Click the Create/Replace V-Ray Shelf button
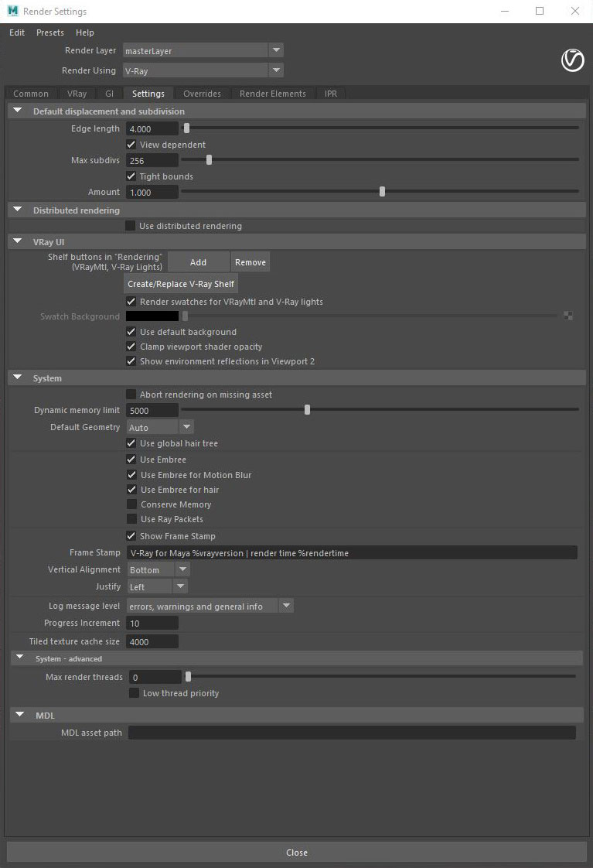The width and height of the screenshot is (593, 868). click(181, 284)
